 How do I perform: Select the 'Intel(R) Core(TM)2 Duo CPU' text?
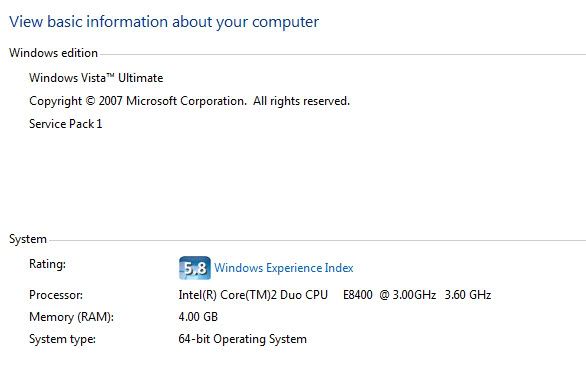tap(253, 295)
